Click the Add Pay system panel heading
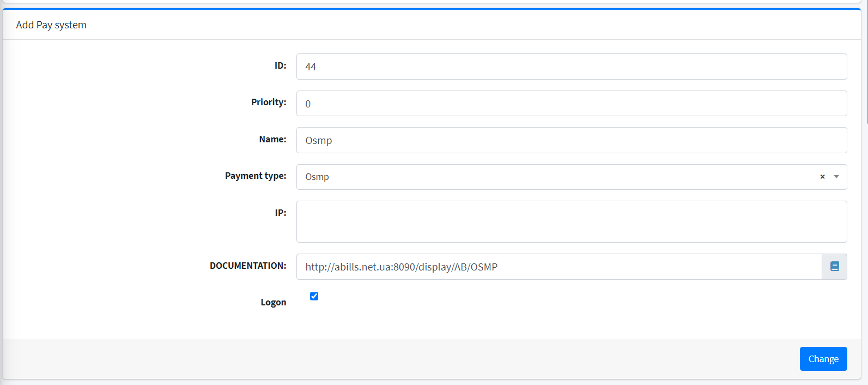 tap(51, 25)
